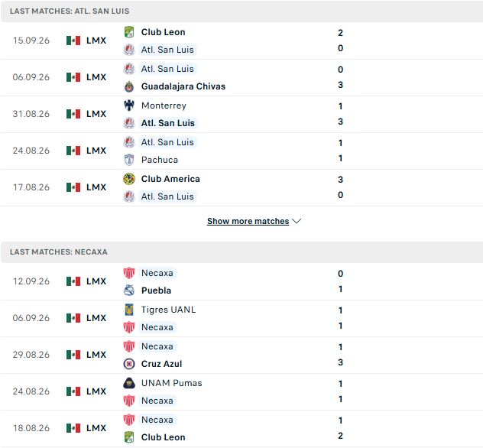The width and height of the screenshot is (483, 448).
Task: Click the Club Leon crest in the 15.09.26 match
Action: (129, 32)
